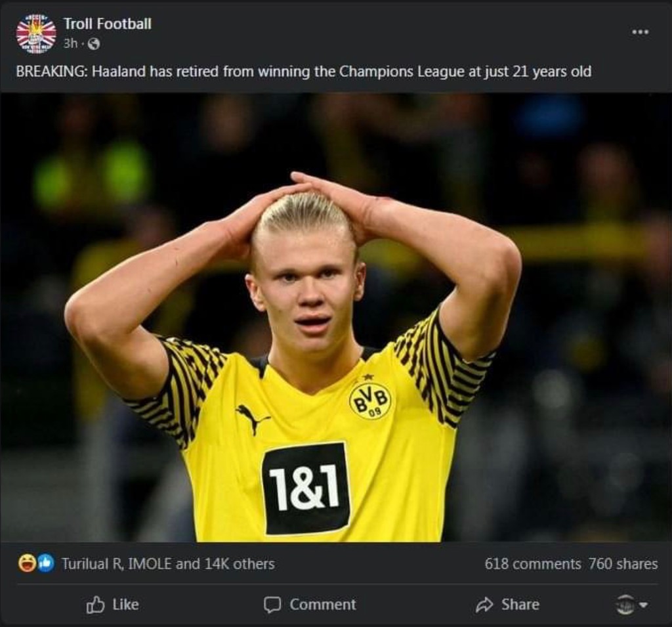672x627 pixels.
Task: Toggle Like on this post
Action: pyautogui.click(x=115, y=604)
